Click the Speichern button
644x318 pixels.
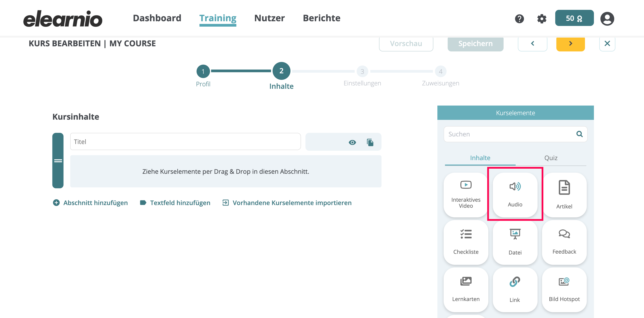click(x=475, y=44)
